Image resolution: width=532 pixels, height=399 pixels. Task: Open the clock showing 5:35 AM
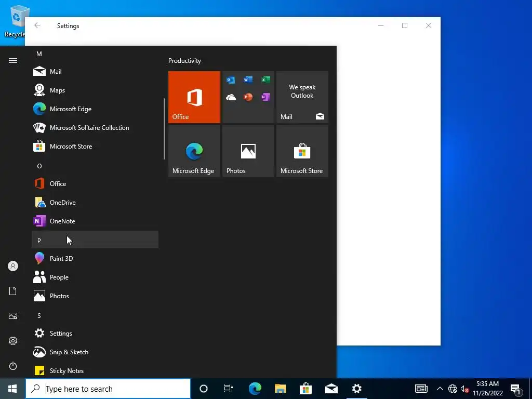point(487,389)
